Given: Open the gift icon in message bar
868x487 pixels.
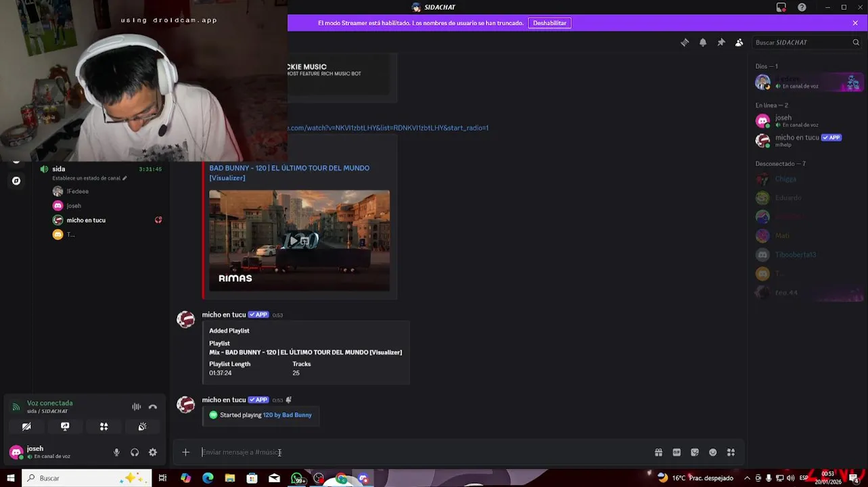Looking at the screenshot, I should click(658, 453).
